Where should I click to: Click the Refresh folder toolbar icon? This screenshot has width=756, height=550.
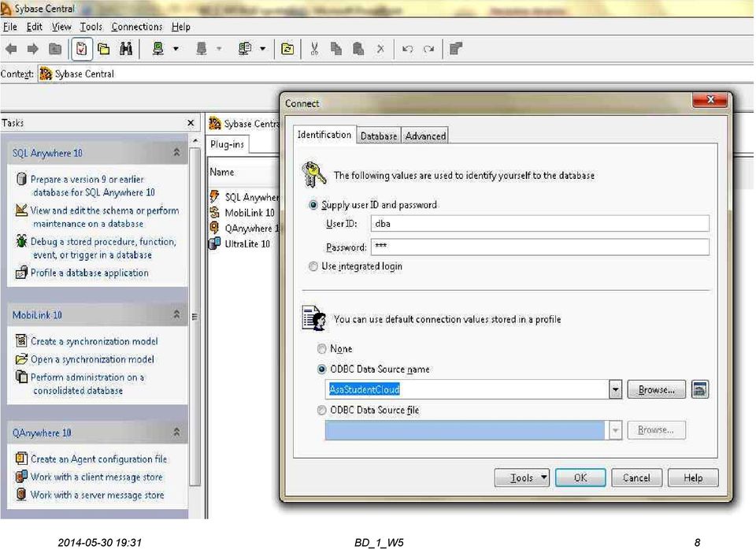tap(287, 49)
